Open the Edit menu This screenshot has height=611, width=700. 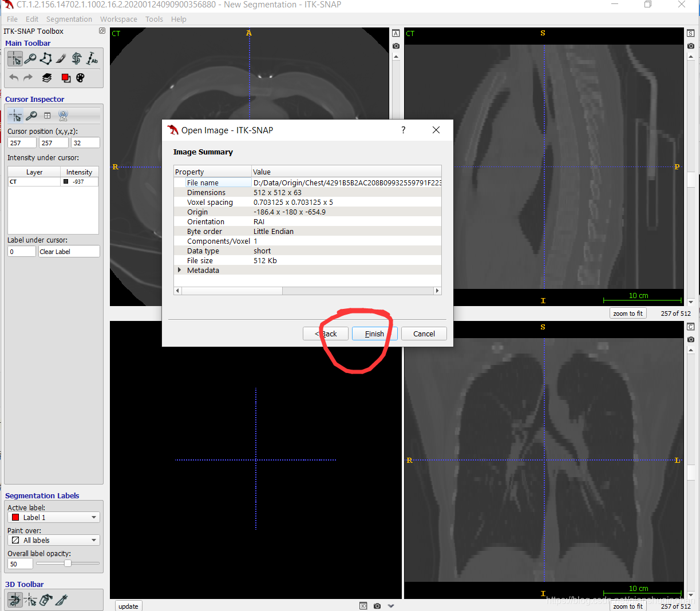pyautogui.click(x=32, y=19)
